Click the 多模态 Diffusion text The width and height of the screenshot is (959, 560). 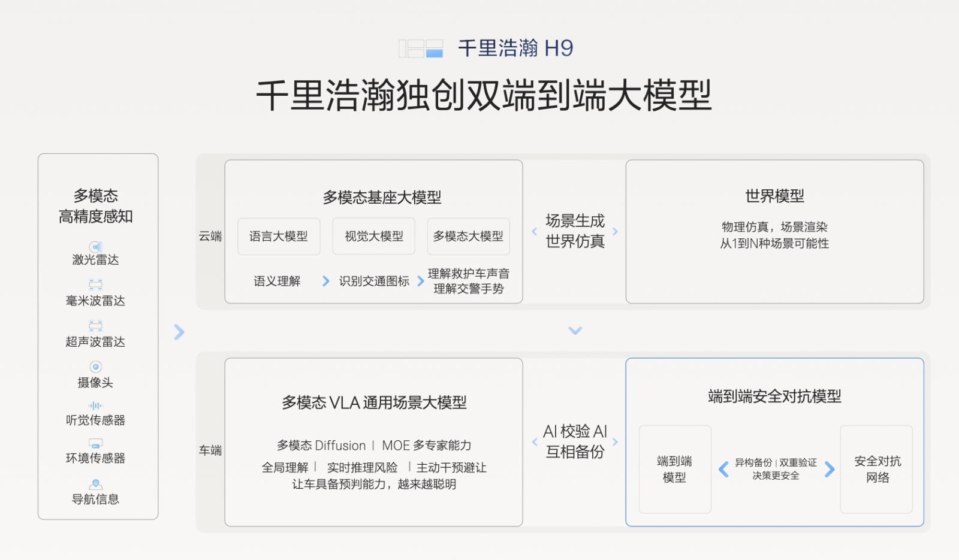coord(321,446)
